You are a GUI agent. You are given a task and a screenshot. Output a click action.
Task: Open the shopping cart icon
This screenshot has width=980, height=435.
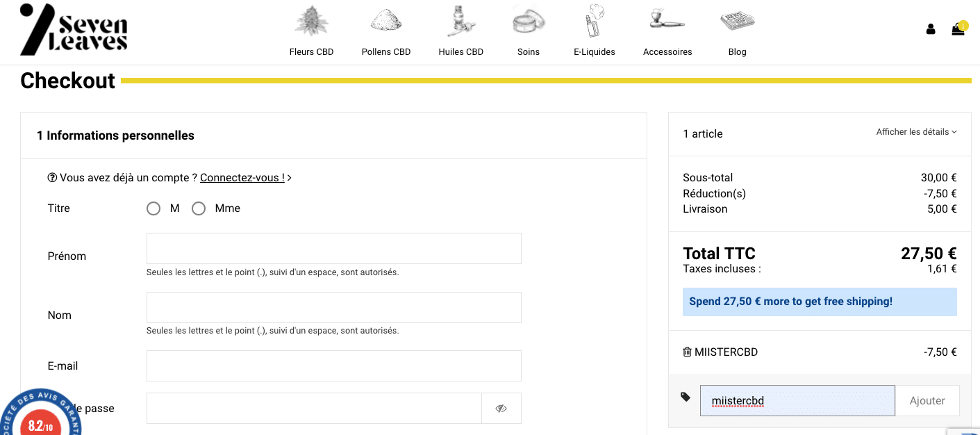(958, 29)
